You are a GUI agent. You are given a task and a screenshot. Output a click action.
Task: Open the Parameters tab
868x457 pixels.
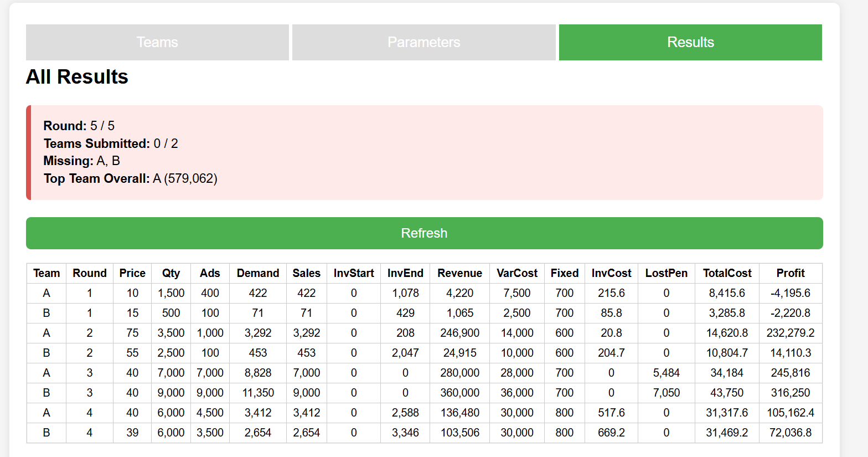click(x=423, y=42)
